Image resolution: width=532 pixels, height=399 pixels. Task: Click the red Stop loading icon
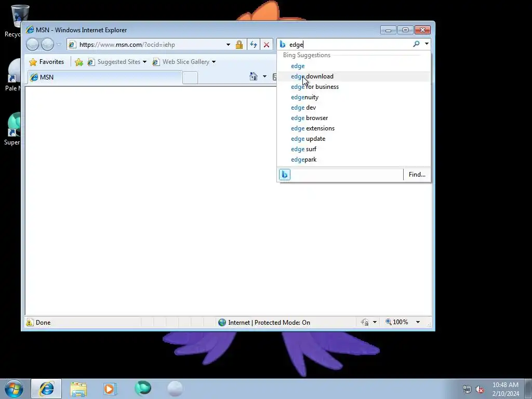[267, 45]
